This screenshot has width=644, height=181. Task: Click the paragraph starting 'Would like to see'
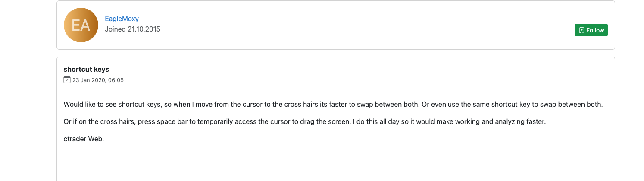tap(333, 105)
